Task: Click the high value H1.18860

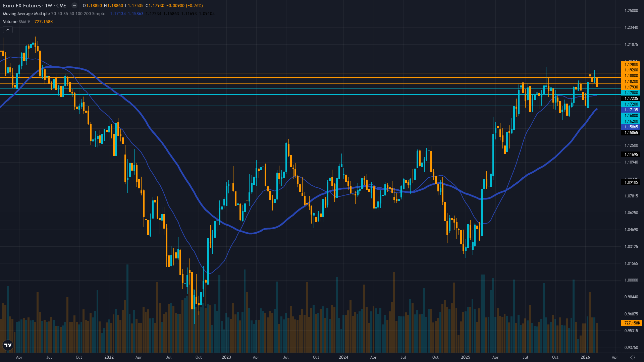Action: (x=113, y=6)
